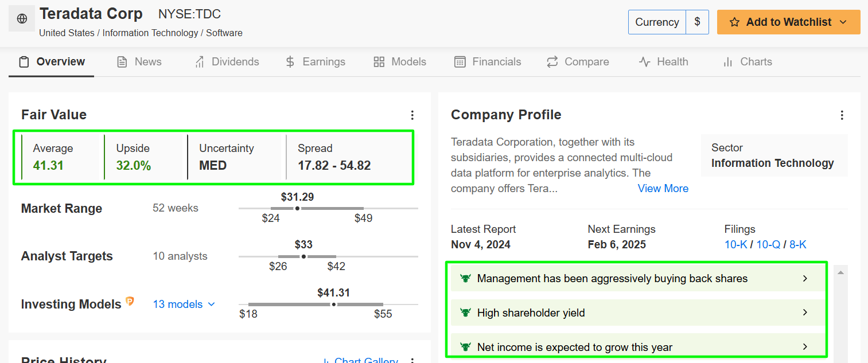
Task: Click the insights list scrollbar up arrow
Action: [x=840, y=272]
